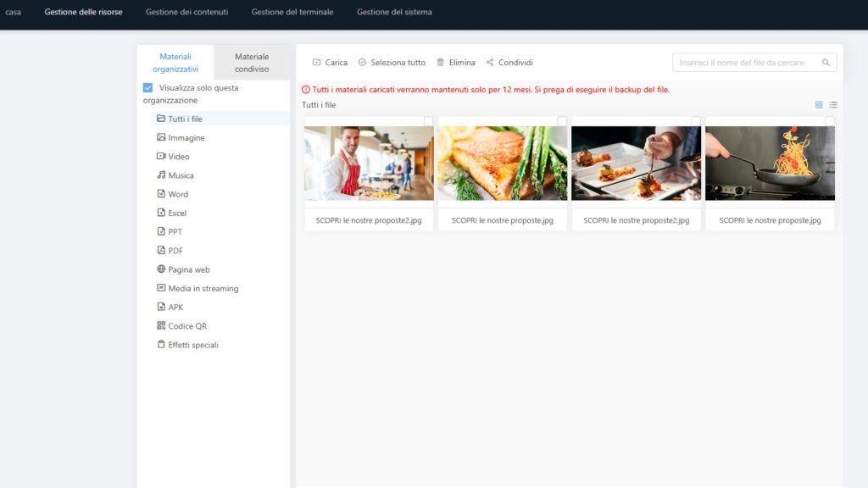This screenshot has width=868, height=488.
Task: Click the Carica upload icon
Action: pos(317,63)
